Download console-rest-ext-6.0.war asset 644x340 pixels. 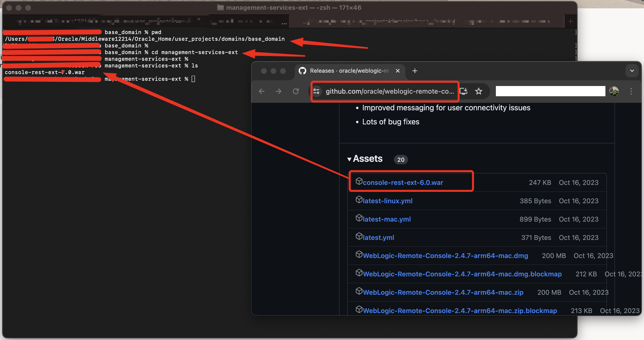pyautogui.click(x=403, y=183)
